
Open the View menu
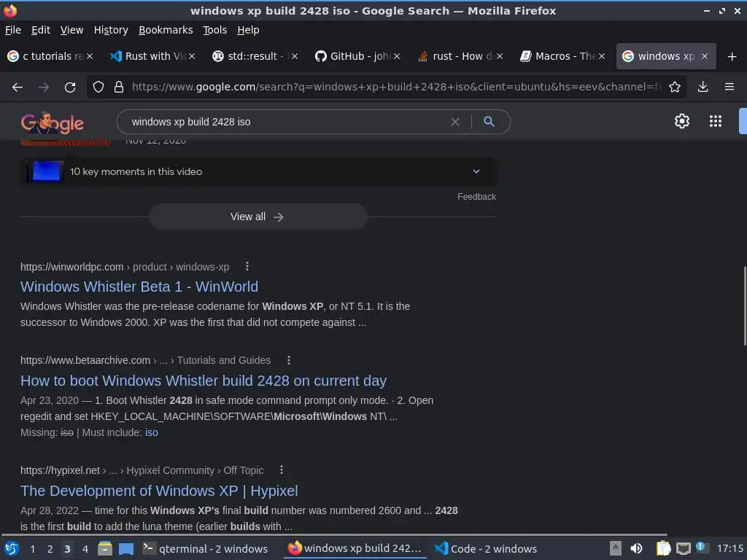point(71,30)
